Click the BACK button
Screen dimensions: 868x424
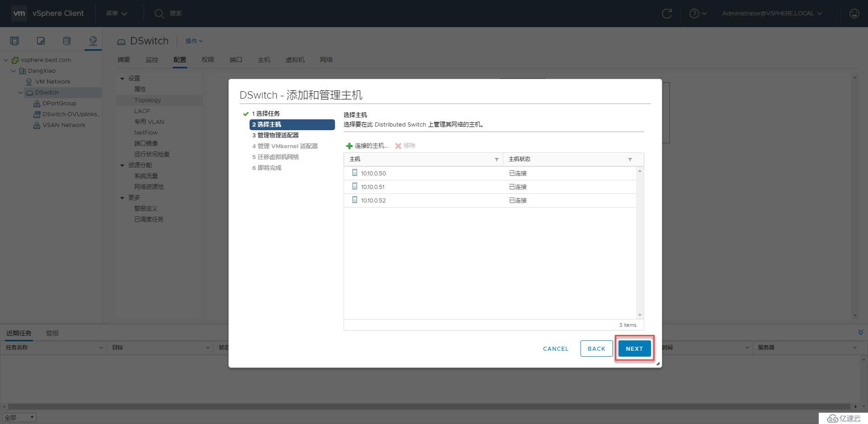(x=596, y=349)
